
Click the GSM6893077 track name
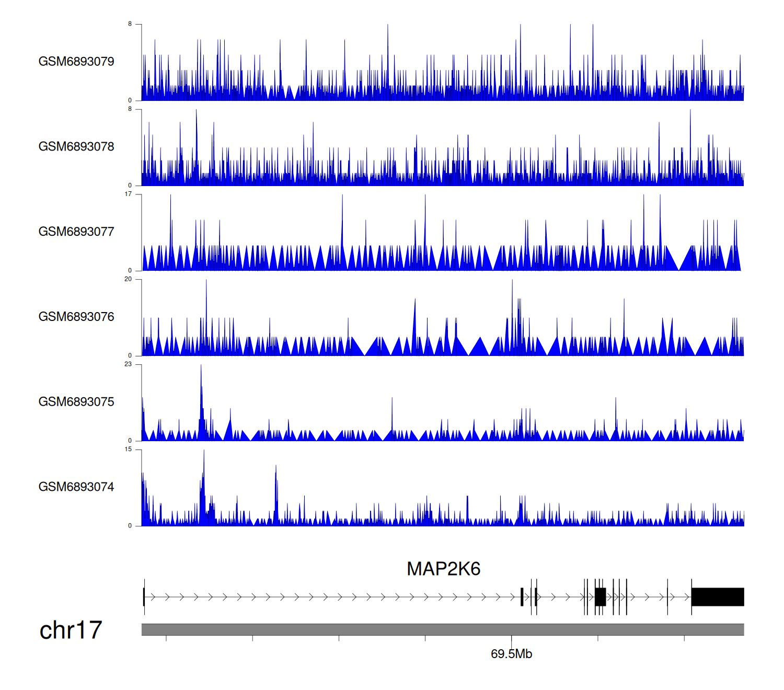pyautogui.click(x=76, y=232)
